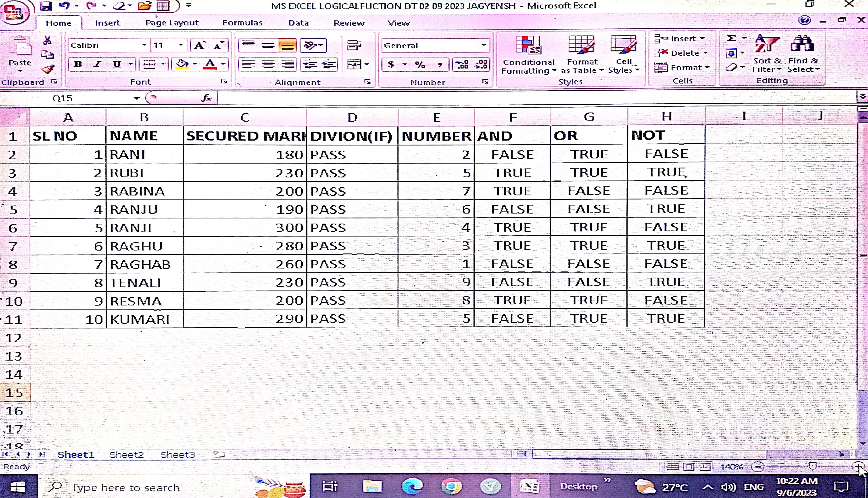Toggle Italic formatting

pos(98,64)
